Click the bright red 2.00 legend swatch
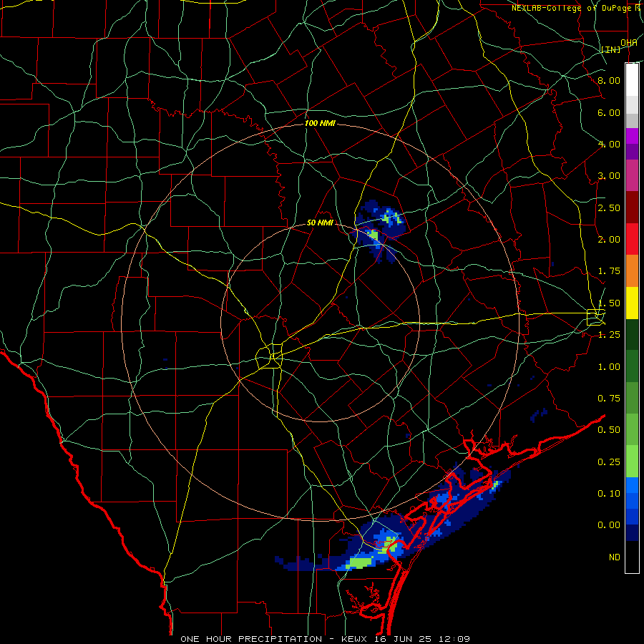644x644 pixels. [x=632, y=239]
